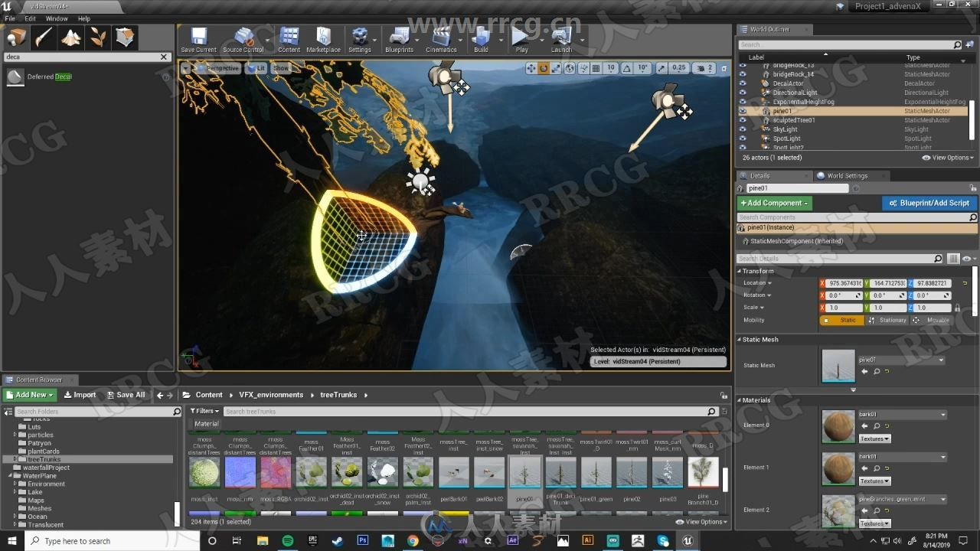Clear the deca search text
Screen dimensions: 980x551
tap(163, 57)
